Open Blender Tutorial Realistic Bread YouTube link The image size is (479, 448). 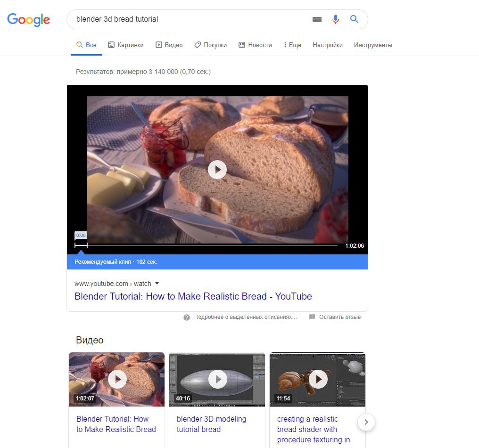[x=193, y=296]
